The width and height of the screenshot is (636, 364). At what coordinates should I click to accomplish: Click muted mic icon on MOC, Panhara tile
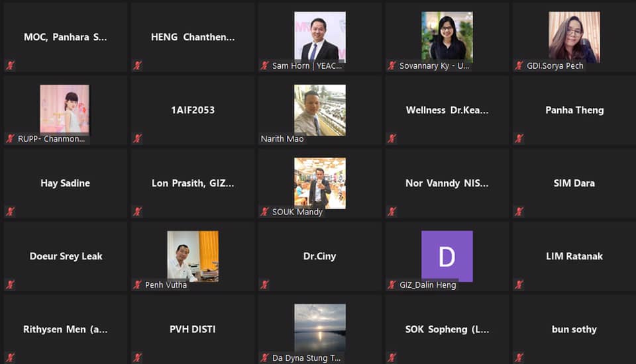point(10,66)
